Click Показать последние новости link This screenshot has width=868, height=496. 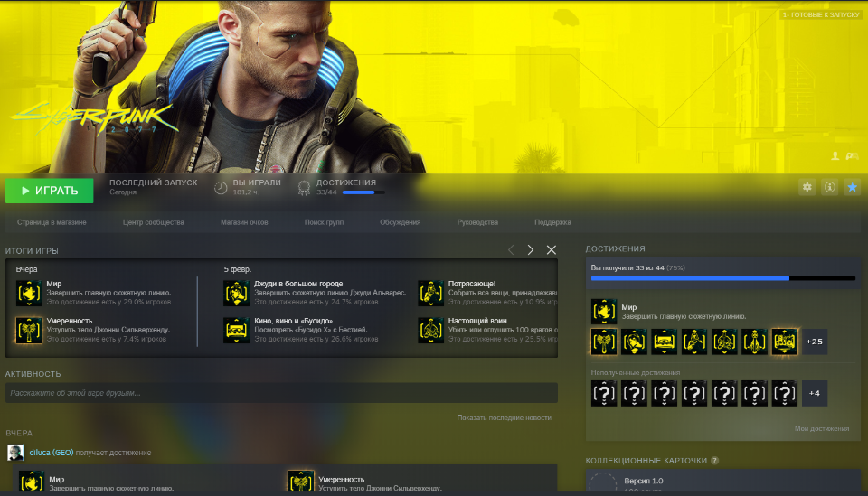pos(504,417)
